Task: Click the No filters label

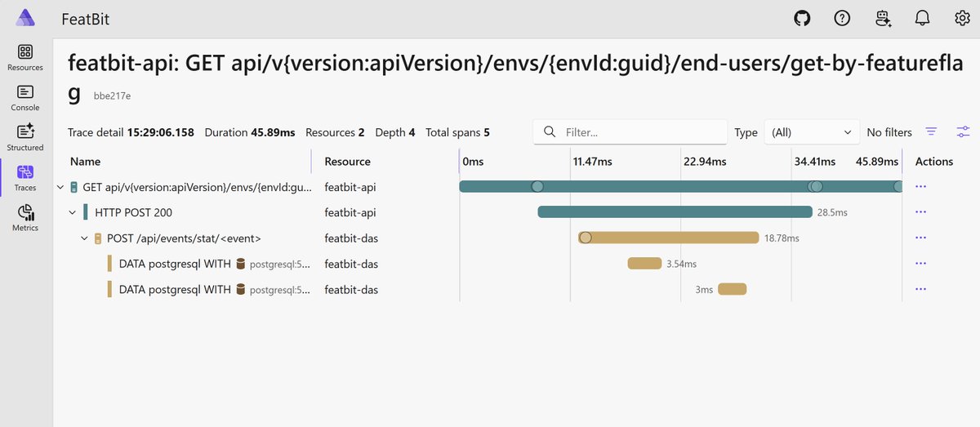Action: [889, 132]
